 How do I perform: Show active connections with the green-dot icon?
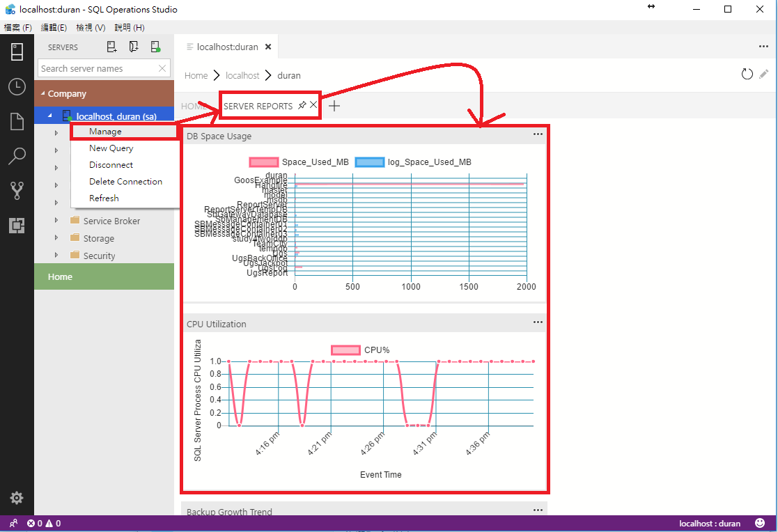click(x=155, y=46)
